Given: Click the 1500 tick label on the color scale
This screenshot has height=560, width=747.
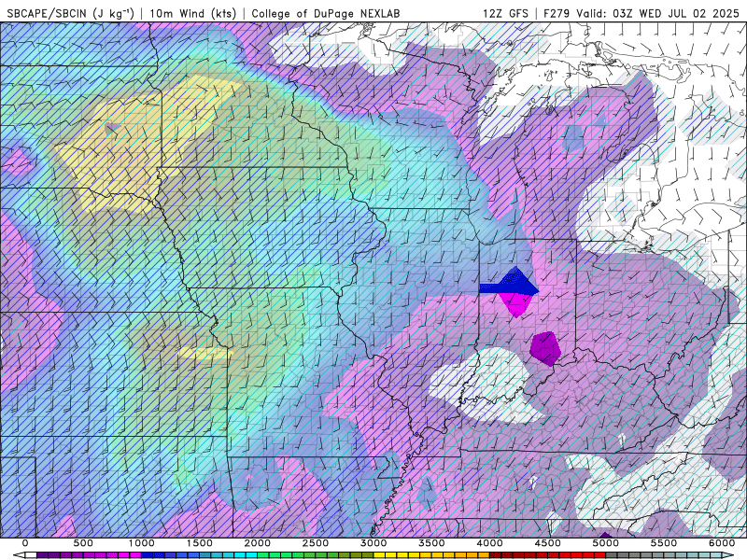Looking at the screenshot, I should [200, 543].
